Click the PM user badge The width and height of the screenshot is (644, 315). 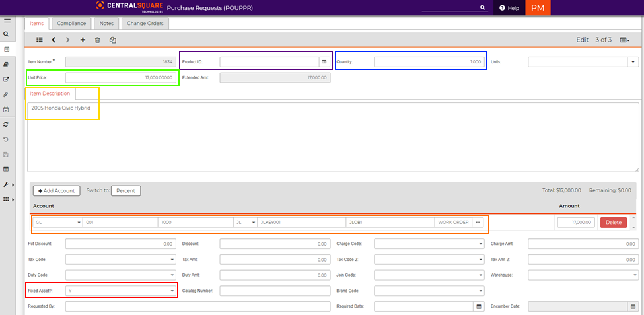tap(538, 8)
